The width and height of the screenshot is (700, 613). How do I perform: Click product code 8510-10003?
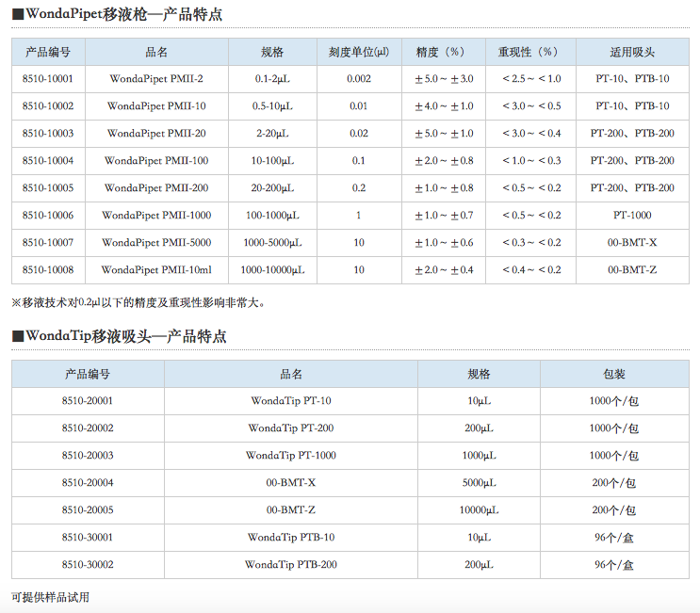coord(48,134)
